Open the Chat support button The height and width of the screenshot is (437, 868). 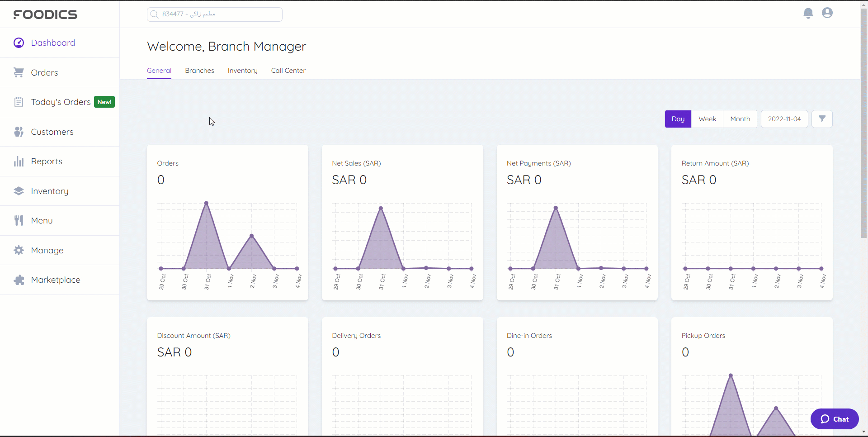coord(834,419)
